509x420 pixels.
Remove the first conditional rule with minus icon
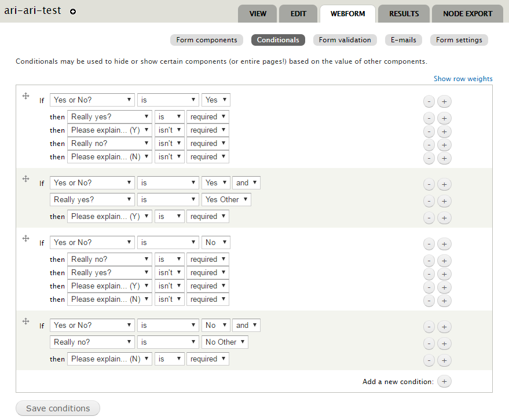[x=429, y=101]
